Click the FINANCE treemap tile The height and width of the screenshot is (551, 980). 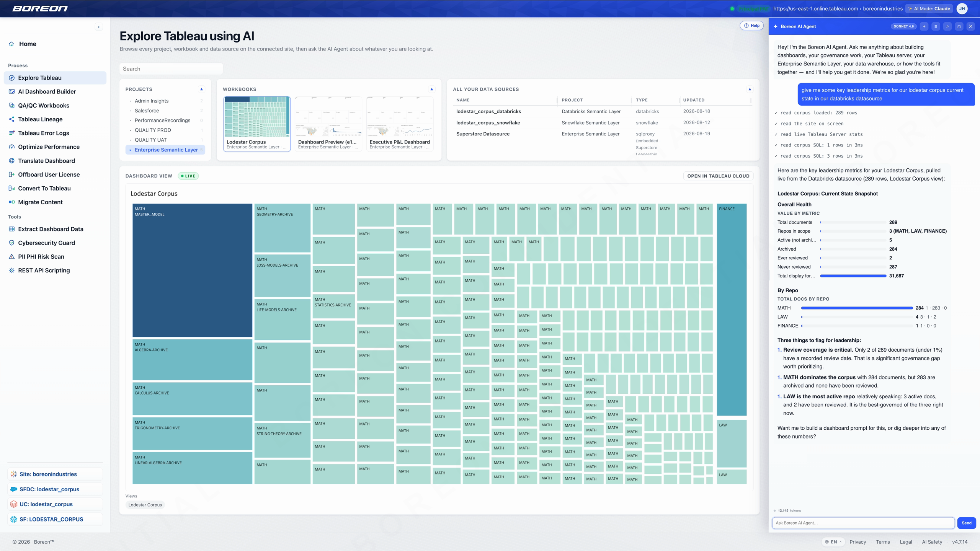pyautogui.click(x=732, y=310)
